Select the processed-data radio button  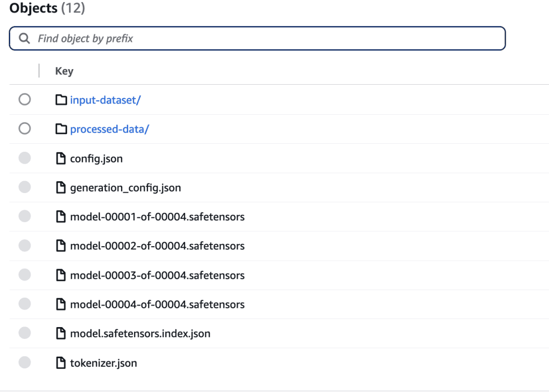[x=25, y=129]
